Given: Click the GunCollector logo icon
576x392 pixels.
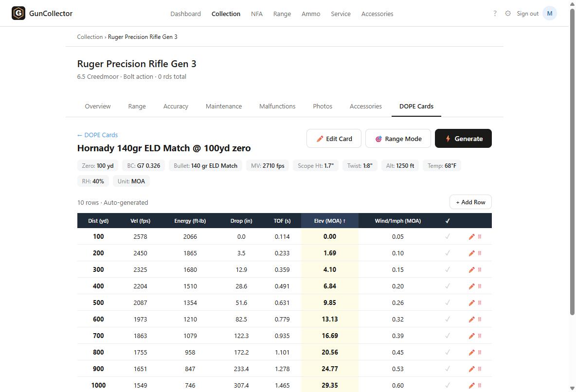Looking at the screenshot, I should pos(18,13).
